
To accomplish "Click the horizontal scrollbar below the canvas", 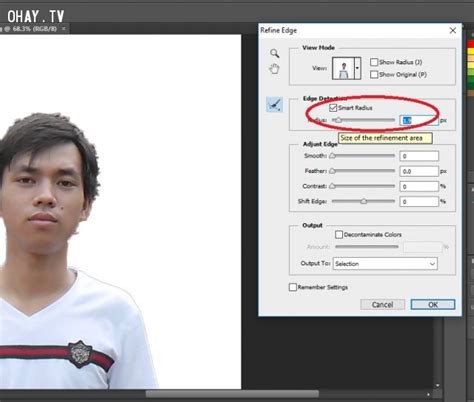I will click(x=232, y=394).
